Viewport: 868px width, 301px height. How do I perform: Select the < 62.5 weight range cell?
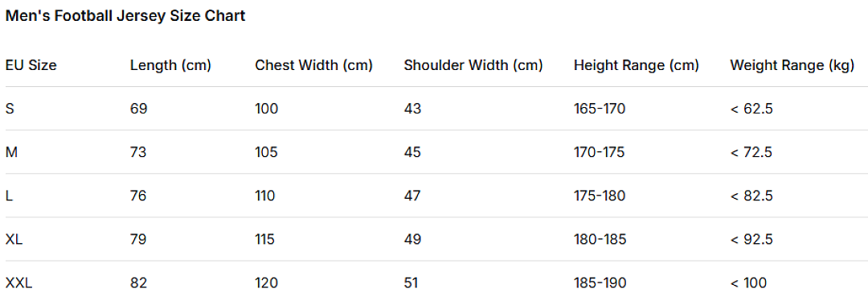click(751, 109)
